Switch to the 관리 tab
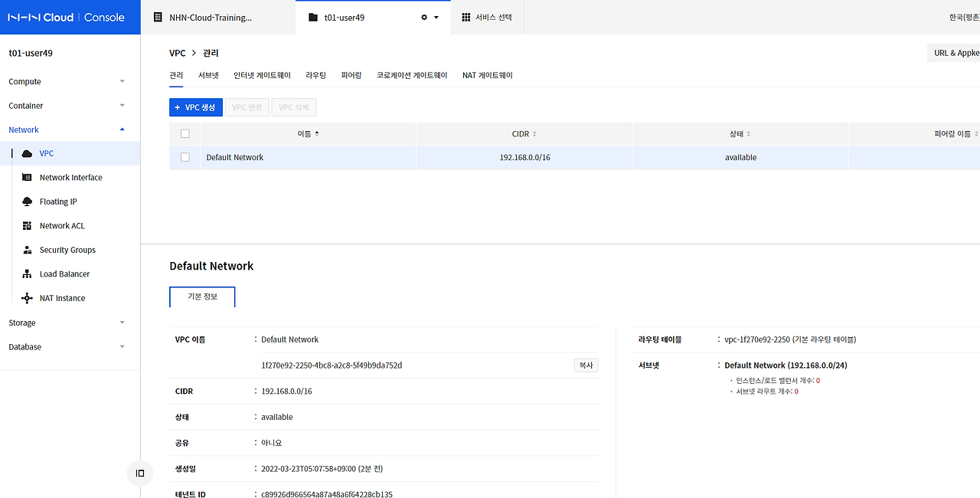The height and width of the screenshot is (498, 980). point(176,75)
